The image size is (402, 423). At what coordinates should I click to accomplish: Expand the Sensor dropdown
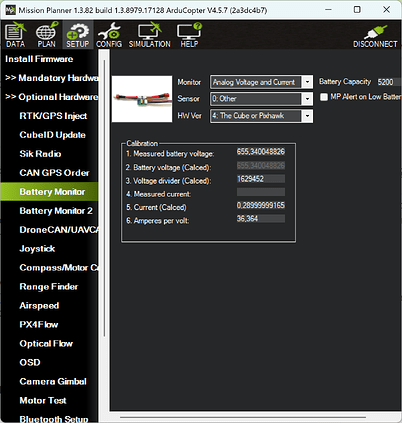click(261, 99)
